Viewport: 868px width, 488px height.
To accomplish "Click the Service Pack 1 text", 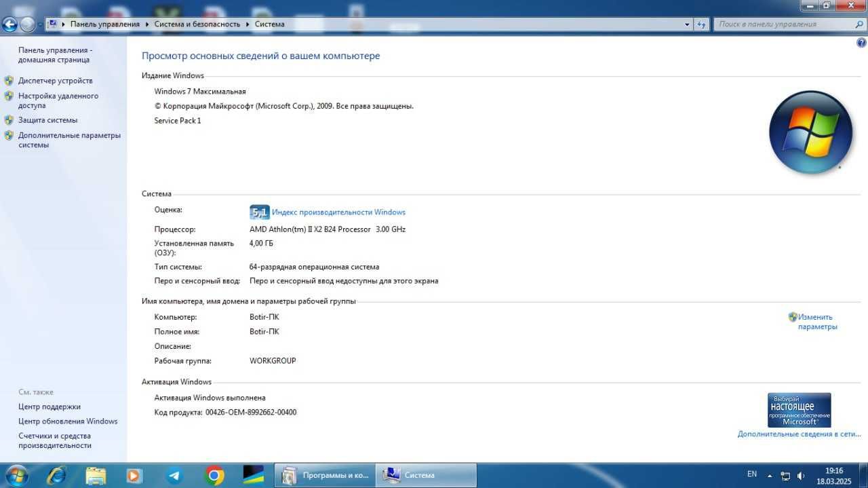I will click(178, 121).
